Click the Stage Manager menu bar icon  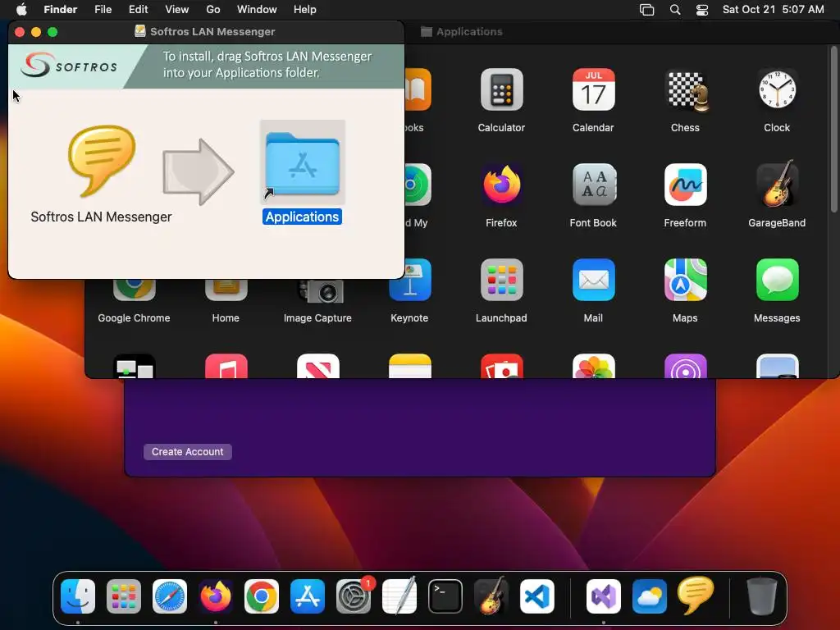647,10
